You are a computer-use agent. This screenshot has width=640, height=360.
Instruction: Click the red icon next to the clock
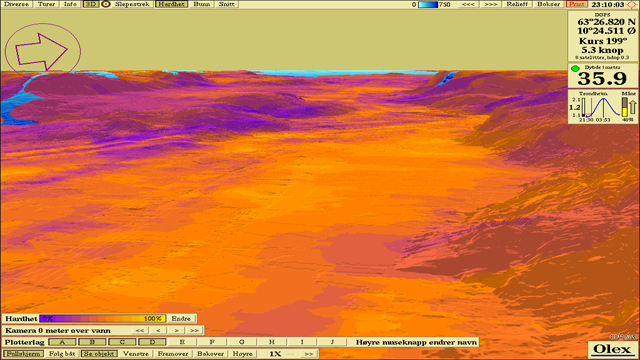tap(631, 4)
